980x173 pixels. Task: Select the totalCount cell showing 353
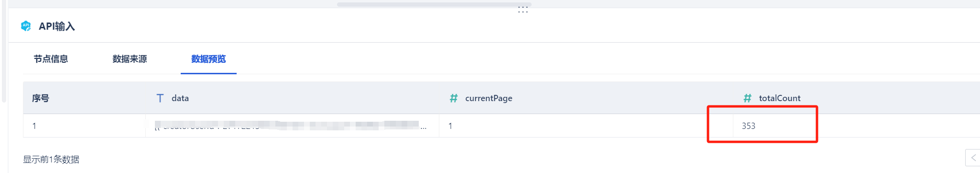749,126
